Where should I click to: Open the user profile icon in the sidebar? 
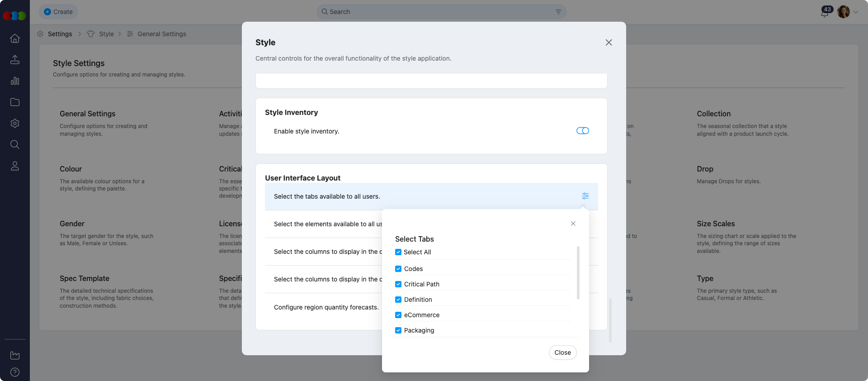[x=15, y=166]
